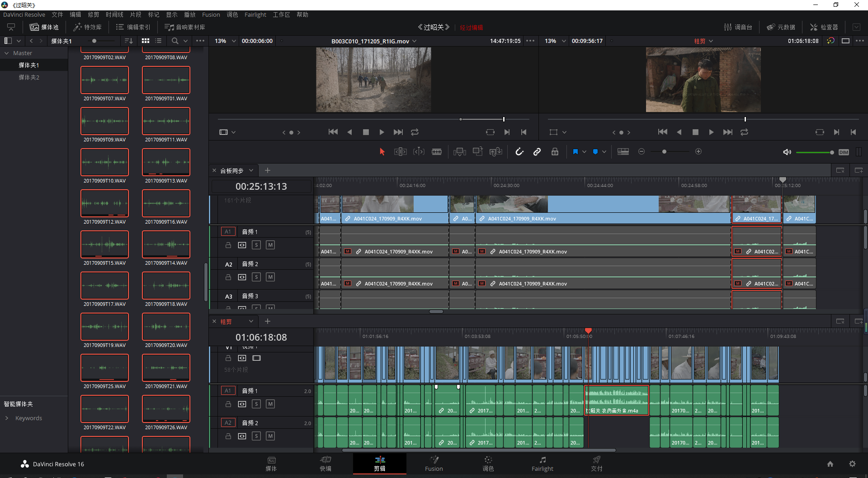Screen dimensions: 868x478
Task: Mute the 音频 1 track in 粗剪 timeline
Action: pos(270,404)
